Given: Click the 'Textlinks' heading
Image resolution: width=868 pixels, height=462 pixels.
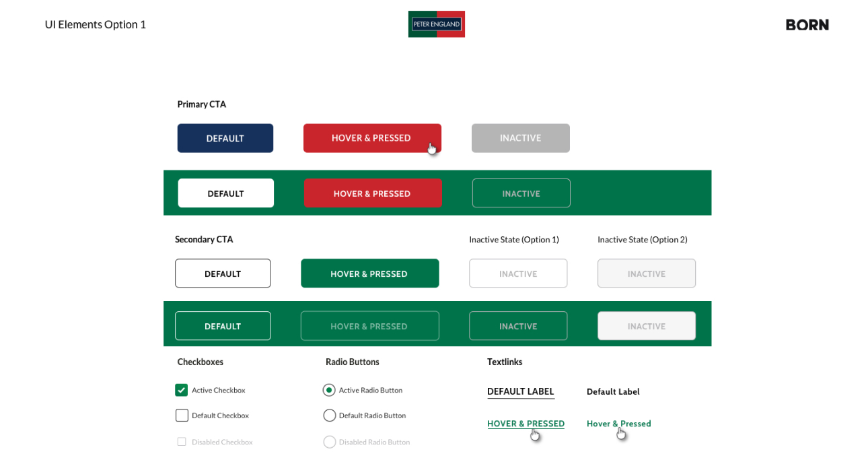Looking at the screenshot, I should click(x=505, y=362).
